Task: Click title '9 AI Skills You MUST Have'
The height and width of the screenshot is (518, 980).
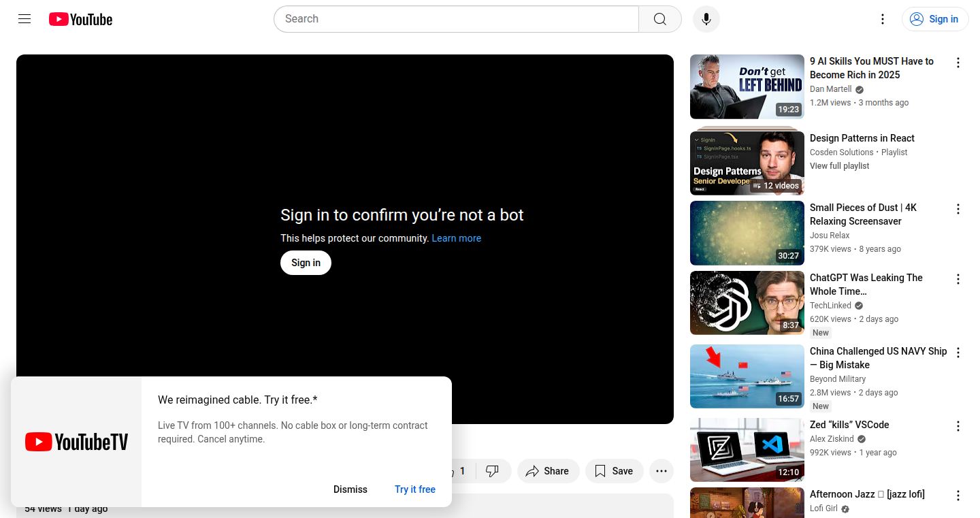Action: 872,68
